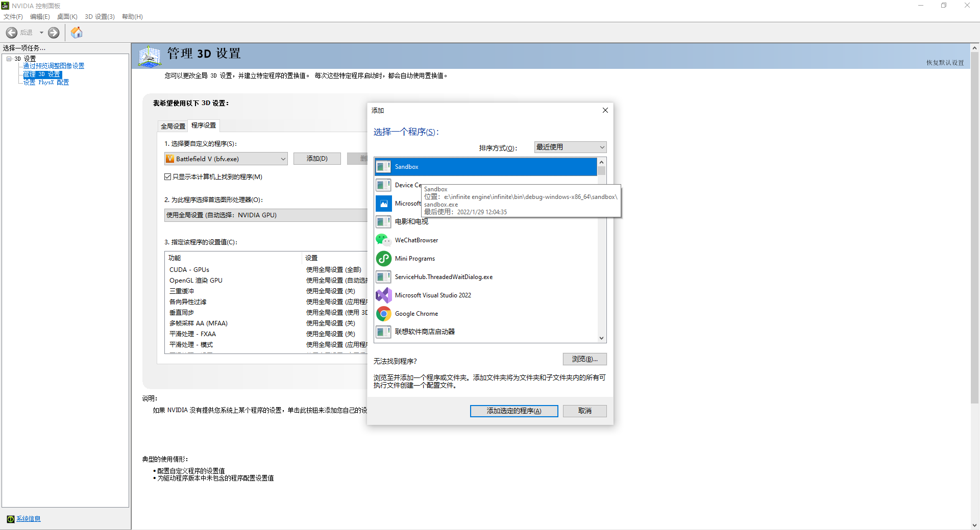Click the 电影和电视 program icon
This screenshot has height=530, width=980.
point(383,222)
